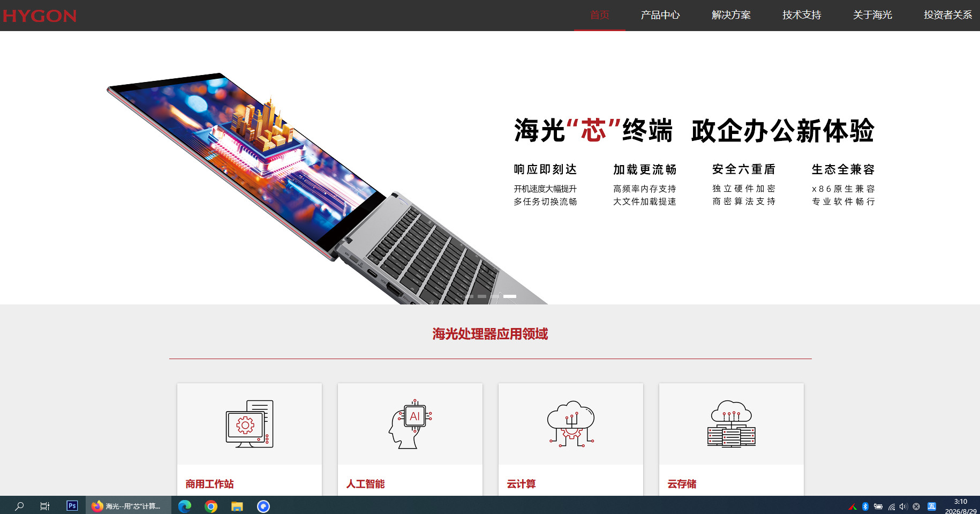Click the 生态全兼容 feature heading
The image size is (980, 514).
[x=843, y=169]
